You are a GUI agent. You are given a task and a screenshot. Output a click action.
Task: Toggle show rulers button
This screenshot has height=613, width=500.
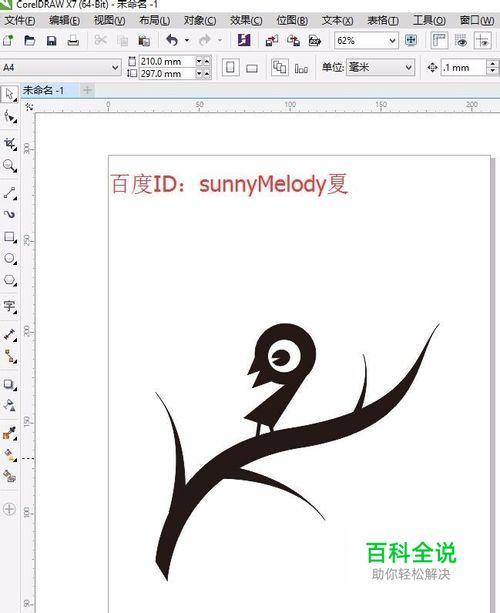439,40
